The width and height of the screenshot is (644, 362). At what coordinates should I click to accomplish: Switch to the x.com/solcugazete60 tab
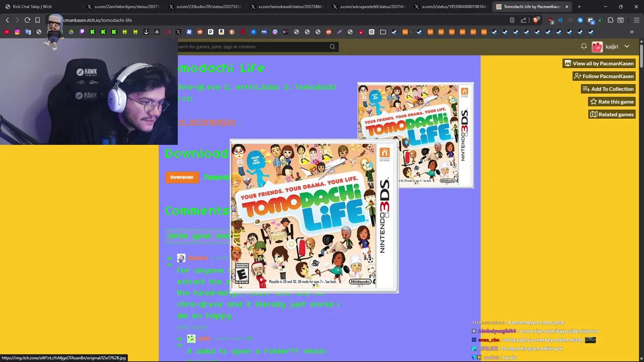coord(368,7)
